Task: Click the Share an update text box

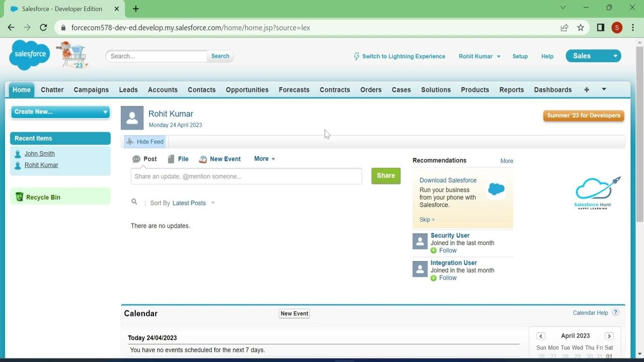Action: pyautogui.click(x=247, y=176)
